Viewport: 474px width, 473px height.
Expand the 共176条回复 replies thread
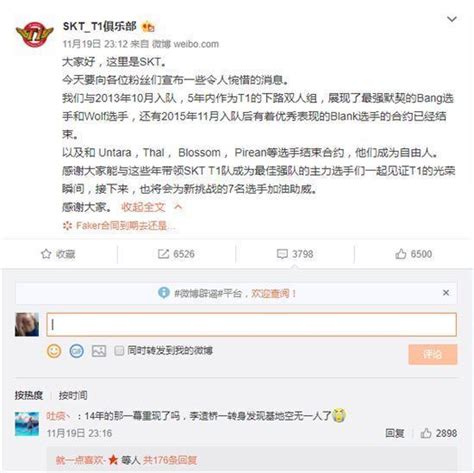point(170,460)
